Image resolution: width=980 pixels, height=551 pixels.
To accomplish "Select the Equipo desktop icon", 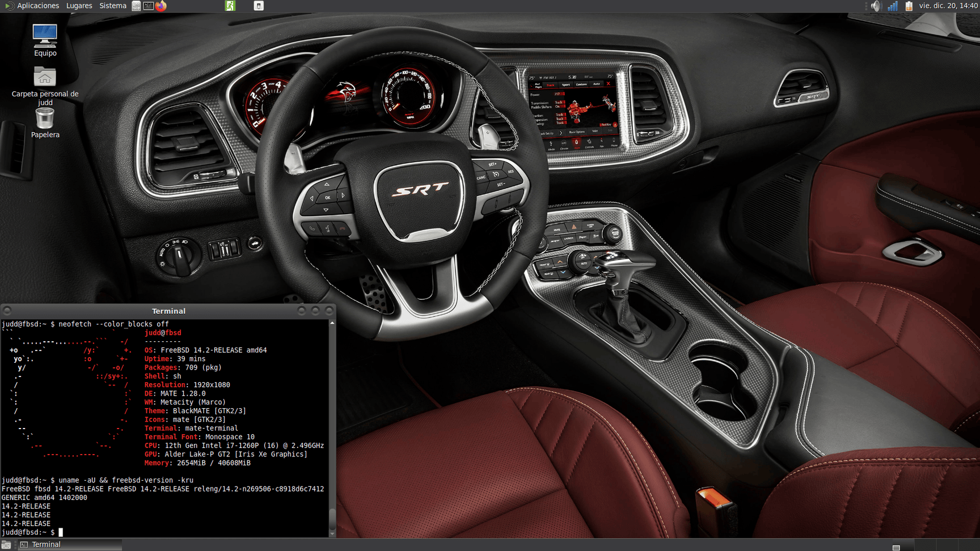I will point(45,40).
